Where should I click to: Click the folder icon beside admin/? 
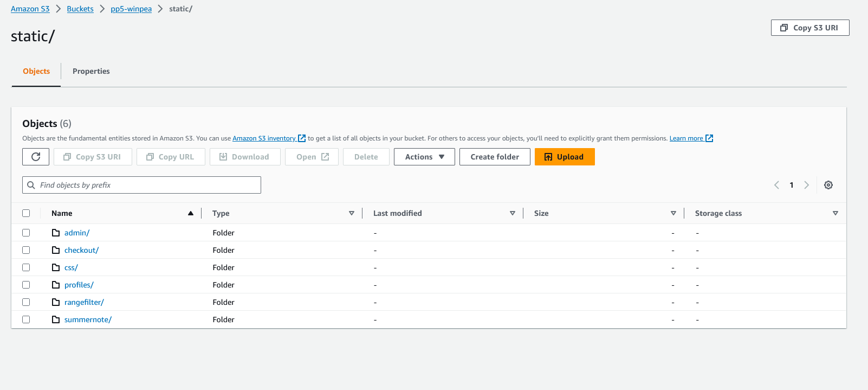click(56, 233)
